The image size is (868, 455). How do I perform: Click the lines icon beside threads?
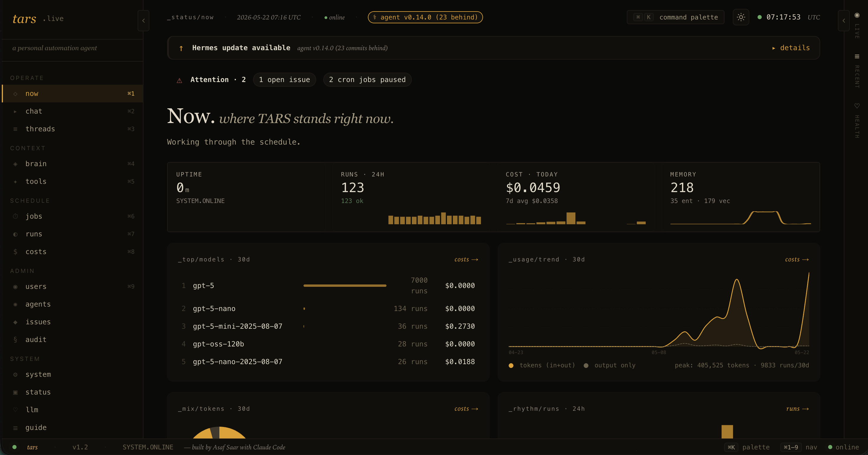pos(15,129)
